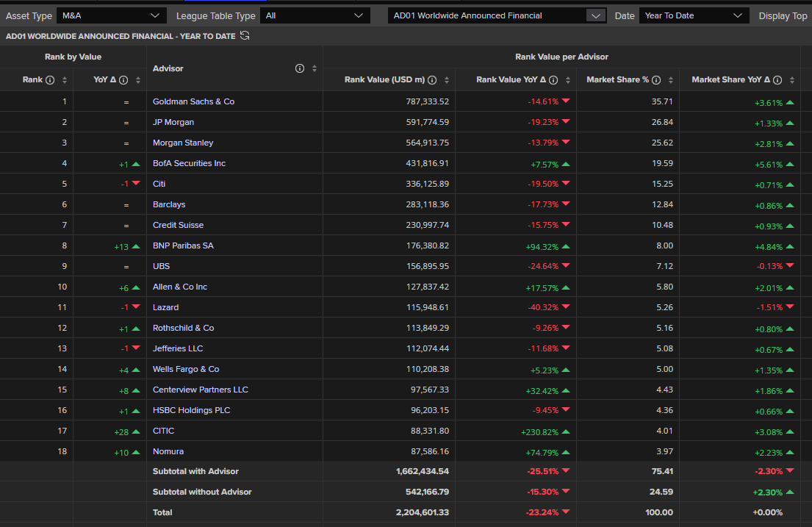
Task: Open BNP Paribas SA advisor link
Action: 183,245
